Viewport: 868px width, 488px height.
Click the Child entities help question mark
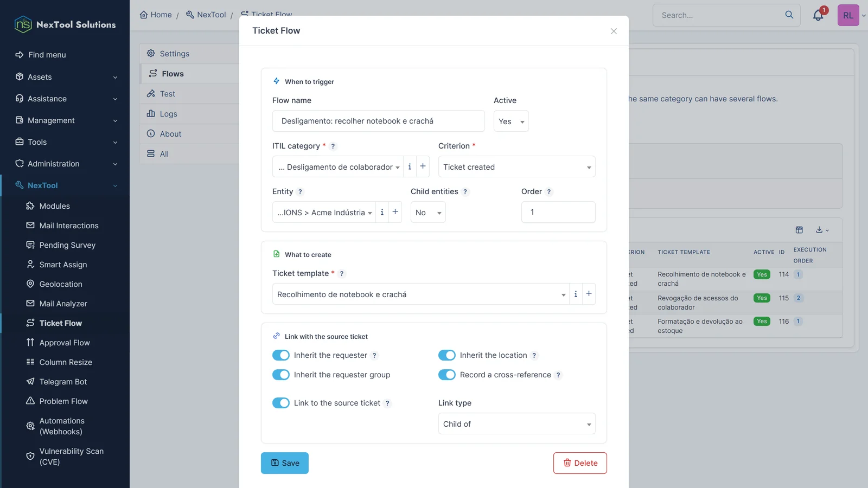point(465,192)
